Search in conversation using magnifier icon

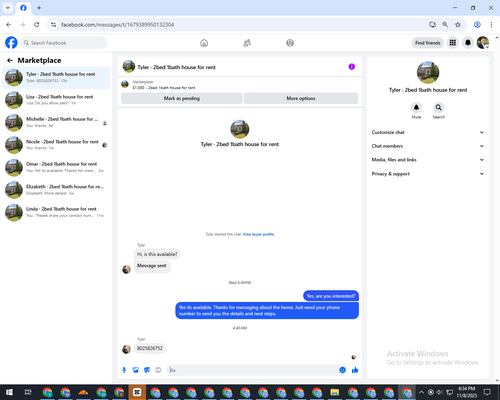pos(439,107)
